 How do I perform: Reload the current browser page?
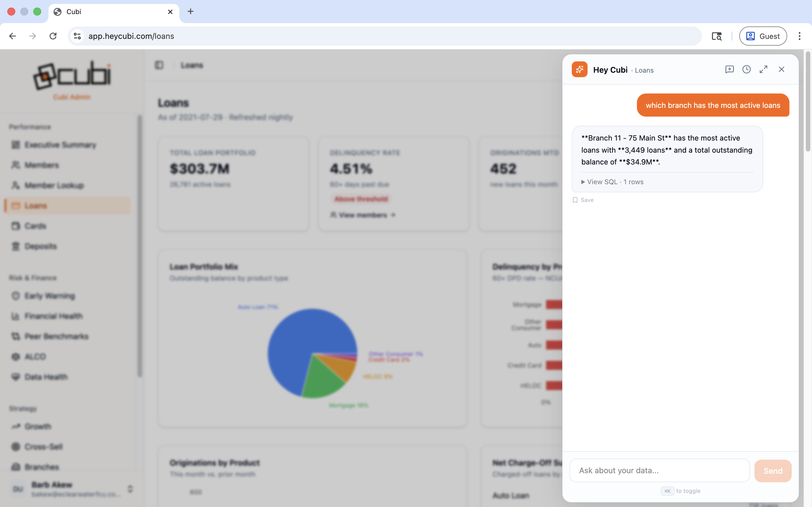coord(53,36)
